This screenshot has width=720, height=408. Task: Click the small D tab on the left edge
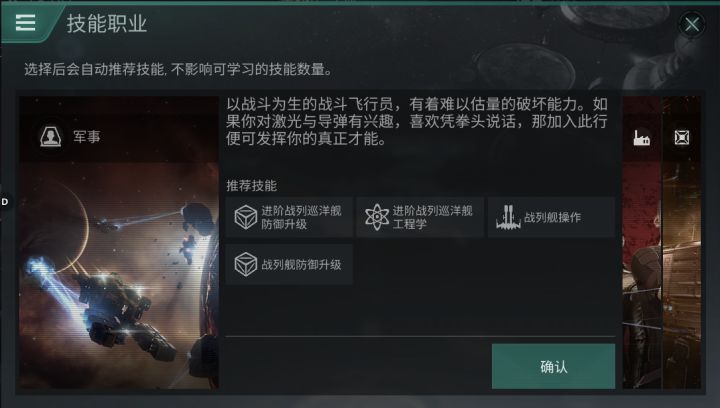click(5, 201)
